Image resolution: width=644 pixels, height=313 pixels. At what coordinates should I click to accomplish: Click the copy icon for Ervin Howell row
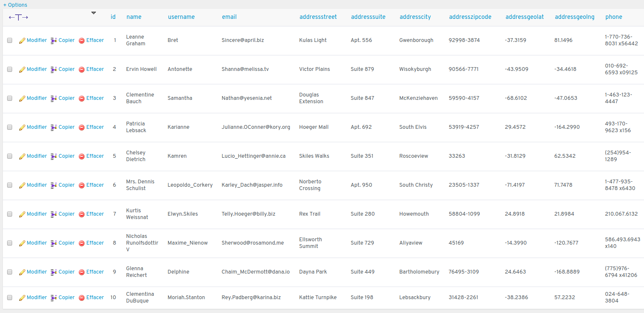pyautogui.click(x=54, y=70)
